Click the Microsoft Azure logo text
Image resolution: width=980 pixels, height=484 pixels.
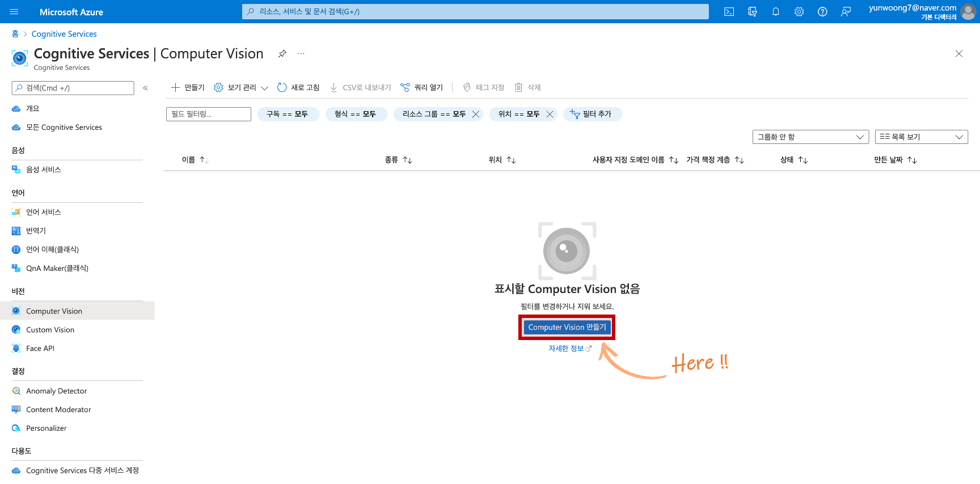(x=71, y=12)
